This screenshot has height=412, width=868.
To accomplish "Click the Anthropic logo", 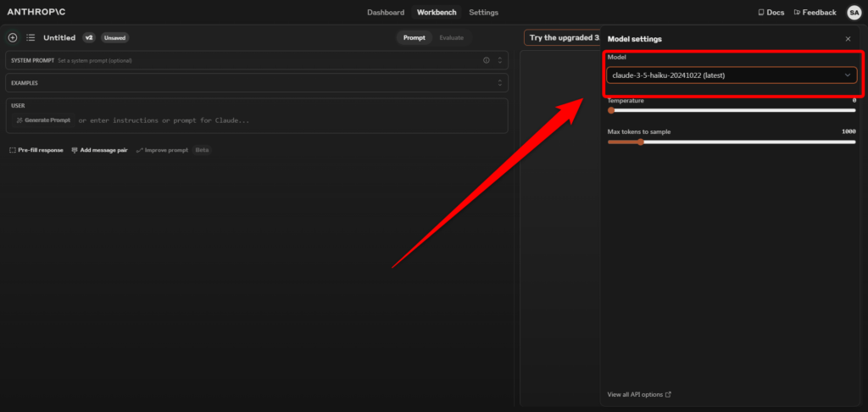I will point(36,13).
